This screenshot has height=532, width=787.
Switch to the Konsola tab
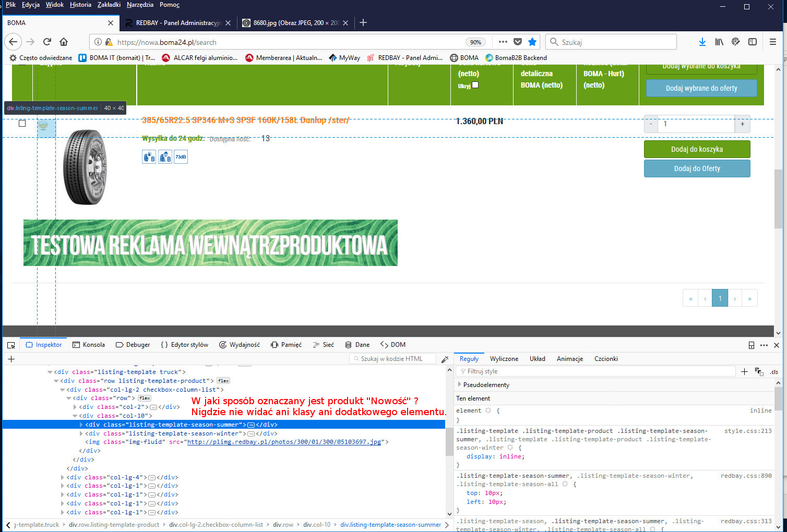click(x=88, y=345)
